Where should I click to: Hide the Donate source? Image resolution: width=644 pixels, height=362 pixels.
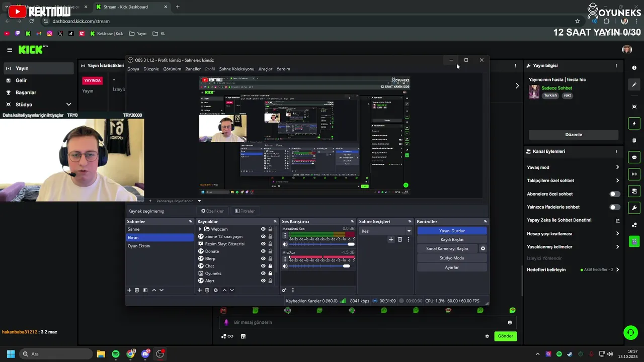pos(263,251)
